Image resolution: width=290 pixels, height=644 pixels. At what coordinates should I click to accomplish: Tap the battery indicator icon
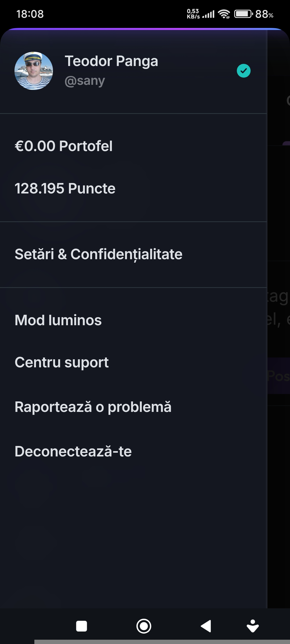tap(243, 14)
